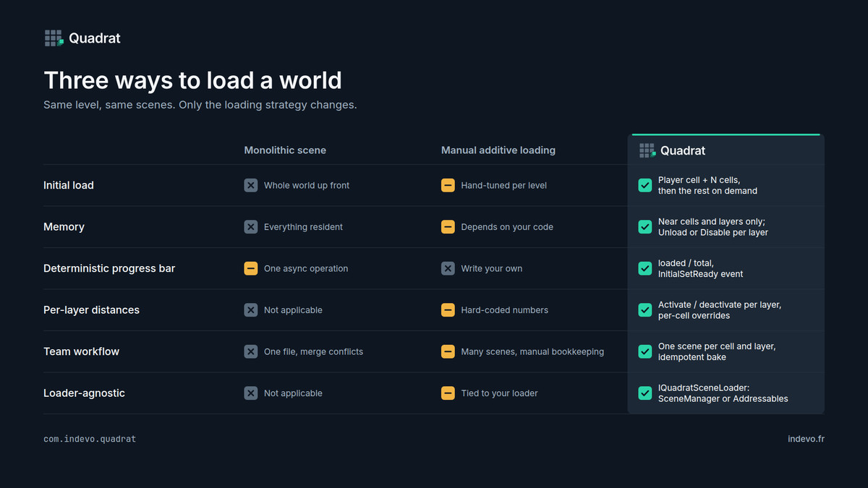Click the 'InitialSetReady event' text

[x=701, y=274]
